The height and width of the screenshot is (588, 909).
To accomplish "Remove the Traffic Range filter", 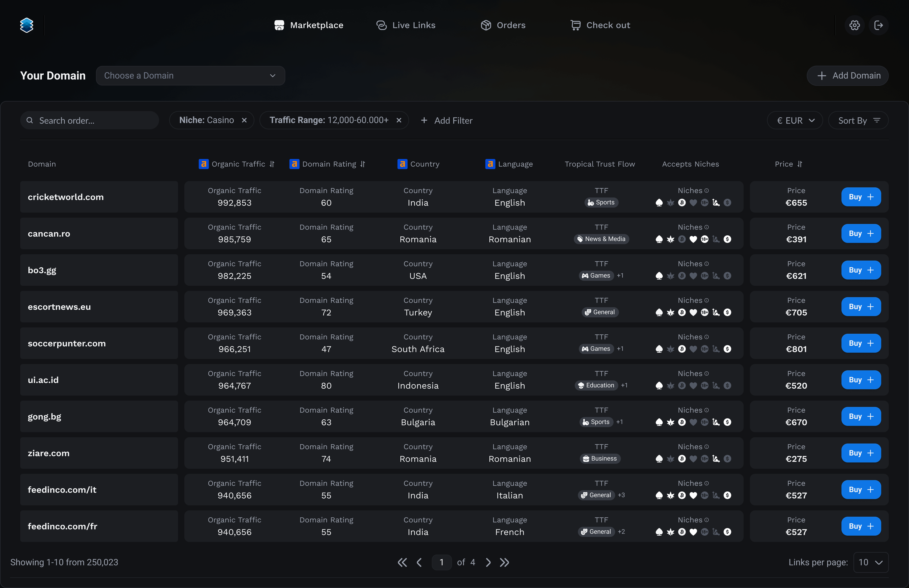I will (x=399, y=120).
